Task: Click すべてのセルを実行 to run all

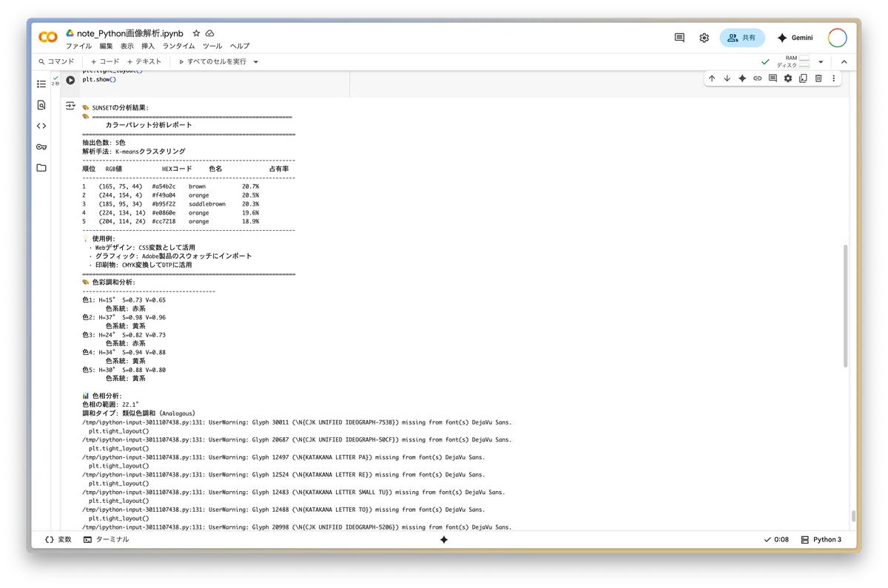Action: pyautogui.click(x=212, y=61)
